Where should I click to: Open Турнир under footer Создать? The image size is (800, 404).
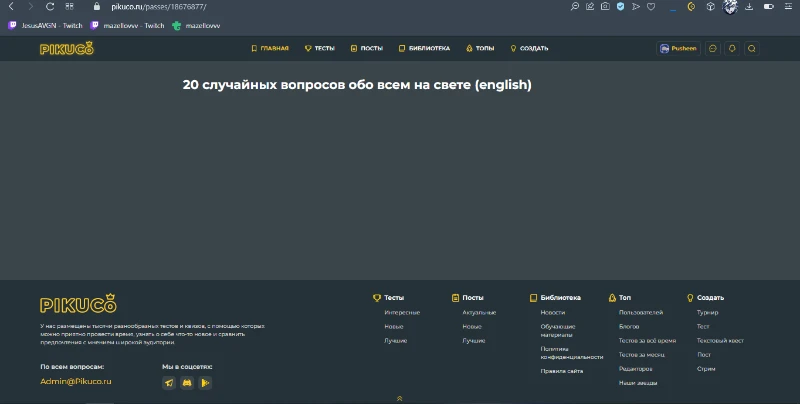pyautogui.click(x=707, y=312)
